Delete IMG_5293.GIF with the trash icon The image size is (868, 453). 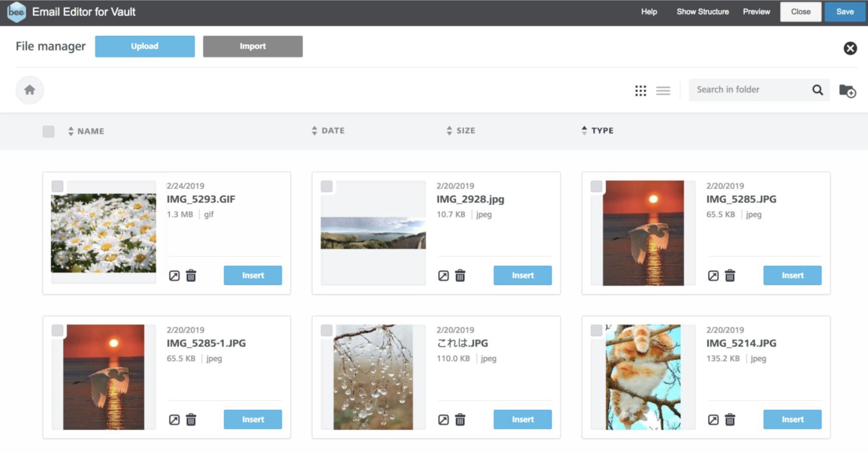tap(191, 276)
